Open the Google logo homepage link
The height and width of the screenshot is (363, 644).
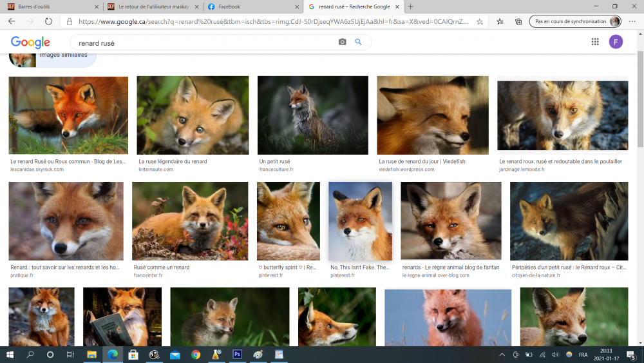[30, 43]
